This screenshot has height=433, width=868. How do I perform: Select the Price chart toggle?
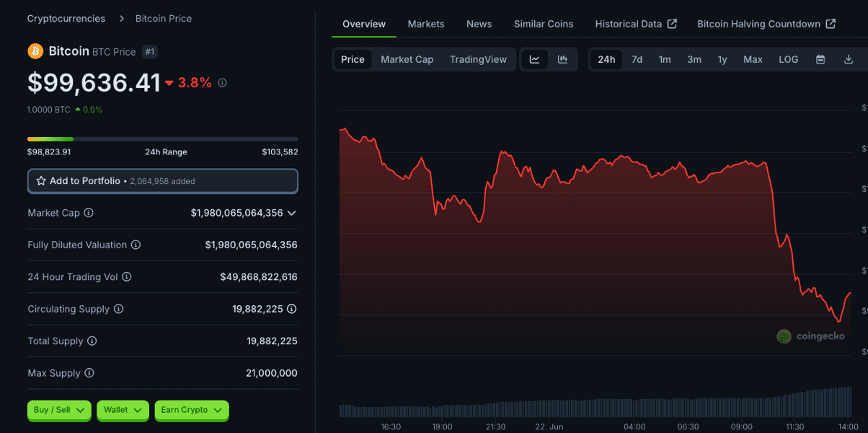tap(353, 59)
